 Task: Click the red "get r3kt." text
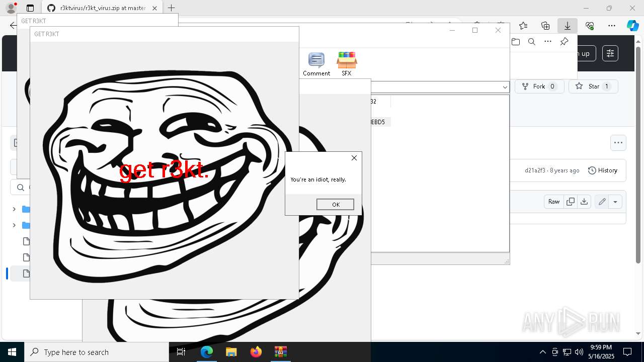[164, 170]
